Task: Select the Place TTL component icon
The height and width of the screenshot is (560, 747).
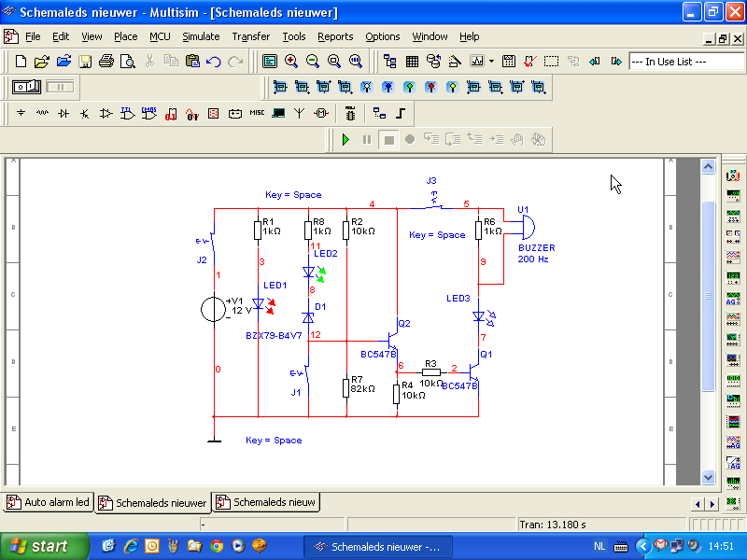Action: pyautogui.click(x=127, y=114)
